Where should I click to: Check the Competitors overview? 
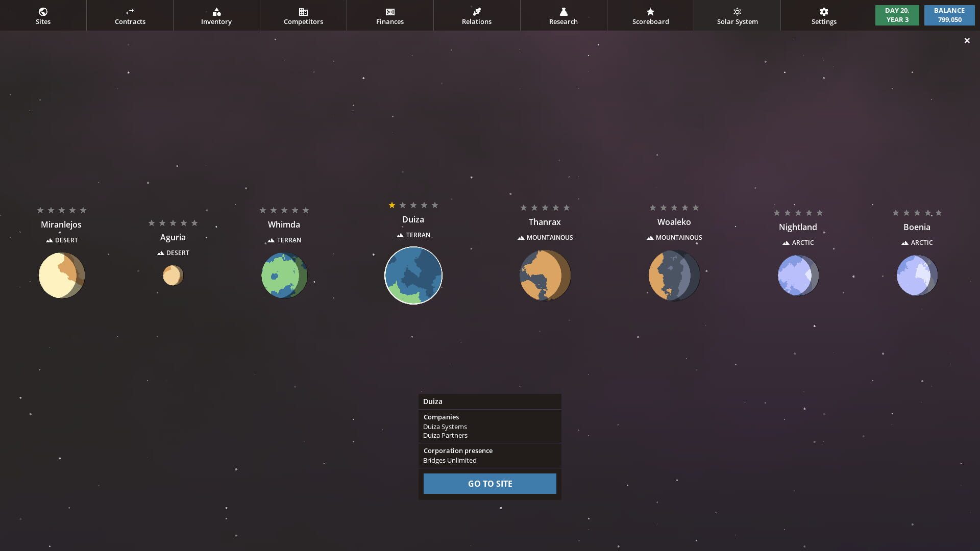(x=303, y=15)
